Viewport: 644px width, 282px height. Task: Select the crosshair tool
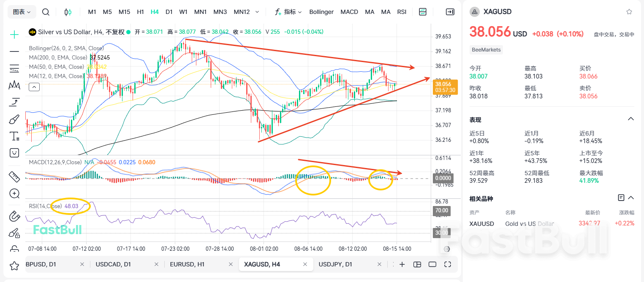click(14, 33)
